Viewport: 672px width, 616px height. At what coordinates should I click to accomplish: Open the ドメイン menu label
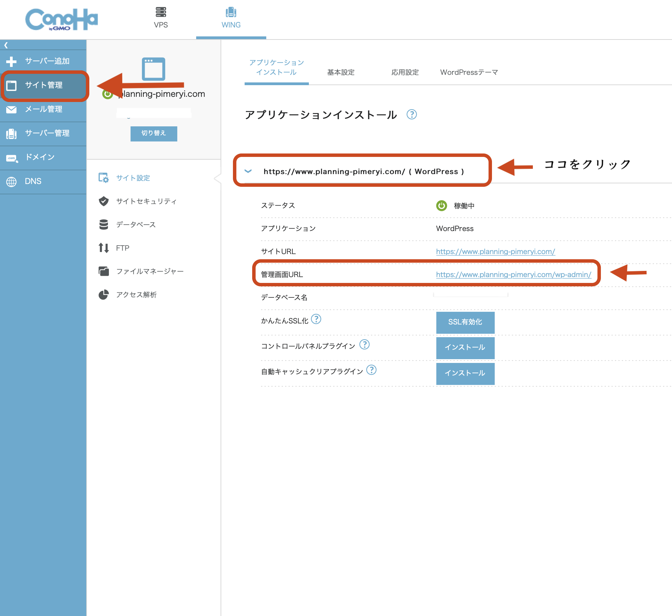[x=40, y=157]
